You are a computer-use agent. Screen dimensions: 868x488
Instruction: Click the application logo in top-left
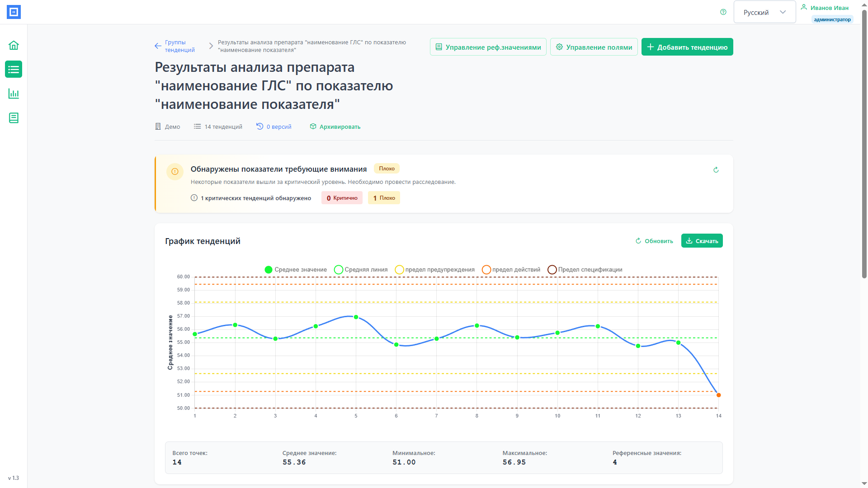(14, 12)
